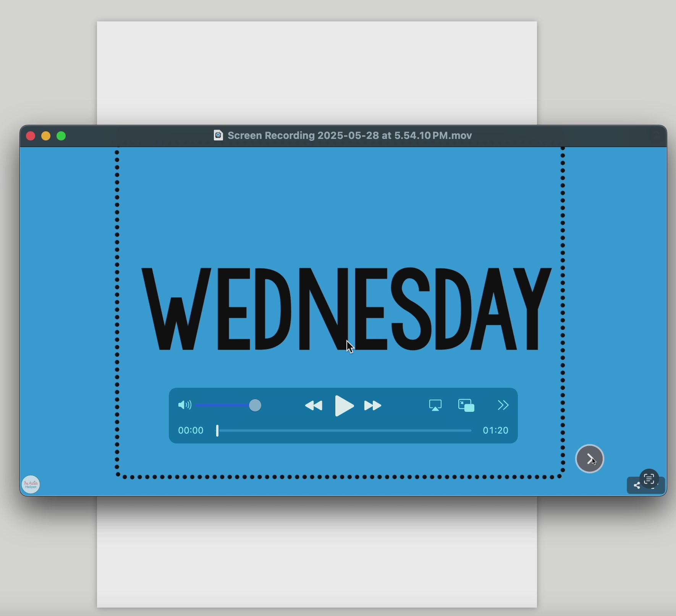The width and height of the screenshot is (676, 616).
Task: Click the volume slider knob
Action: pyautogui.click(x=256, y=405)
